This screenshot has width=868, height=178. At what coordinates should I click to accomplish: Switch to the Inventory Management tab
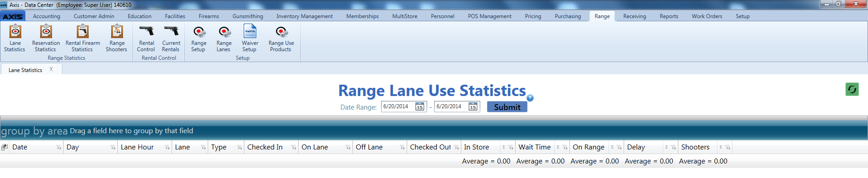pos(304,16)
